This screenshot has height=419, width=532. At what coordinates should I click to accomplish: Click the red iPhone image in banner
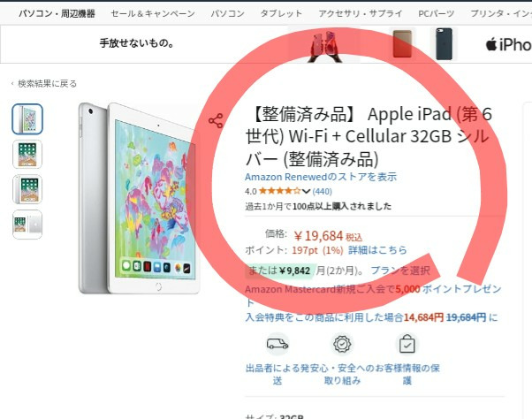(325, 46)
